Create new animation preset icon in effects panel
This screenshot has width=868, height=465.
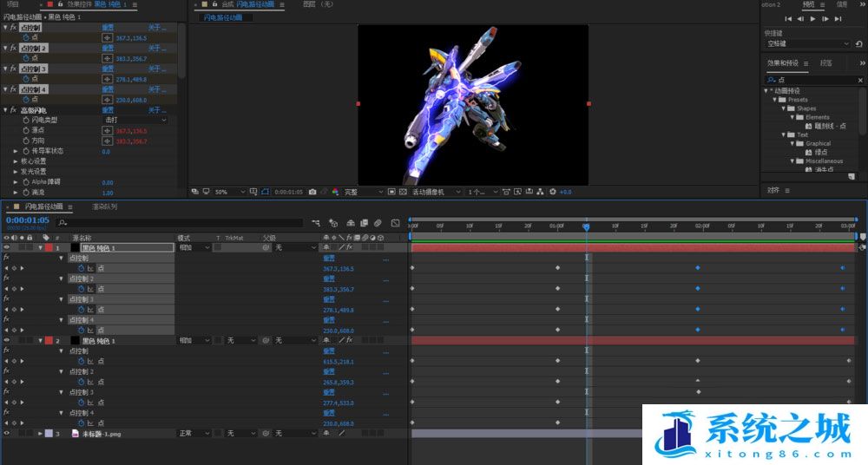852,177
